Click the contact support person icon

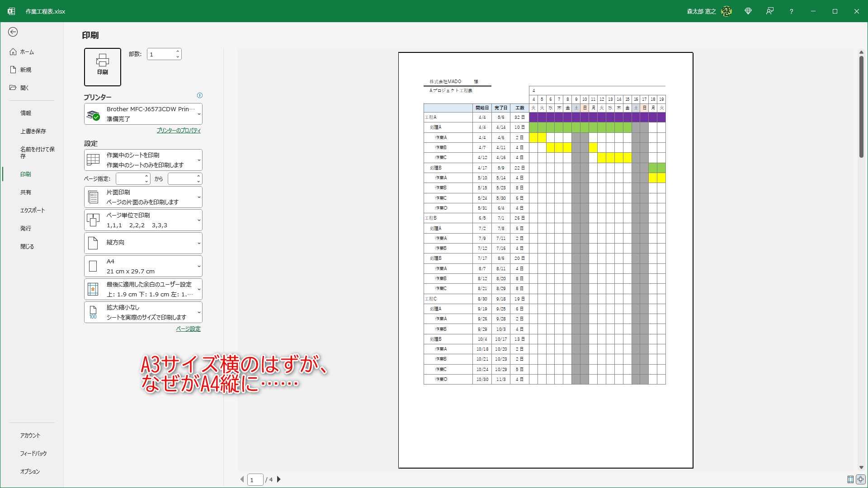tap(770, 11)
